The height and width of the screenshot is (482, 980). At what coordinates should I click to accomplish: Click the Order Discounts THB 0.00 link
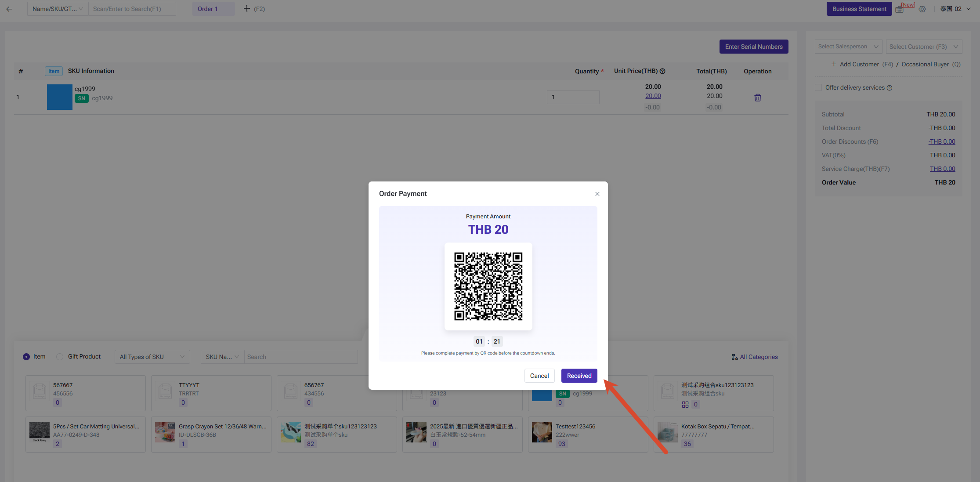(x=942, y=141)
